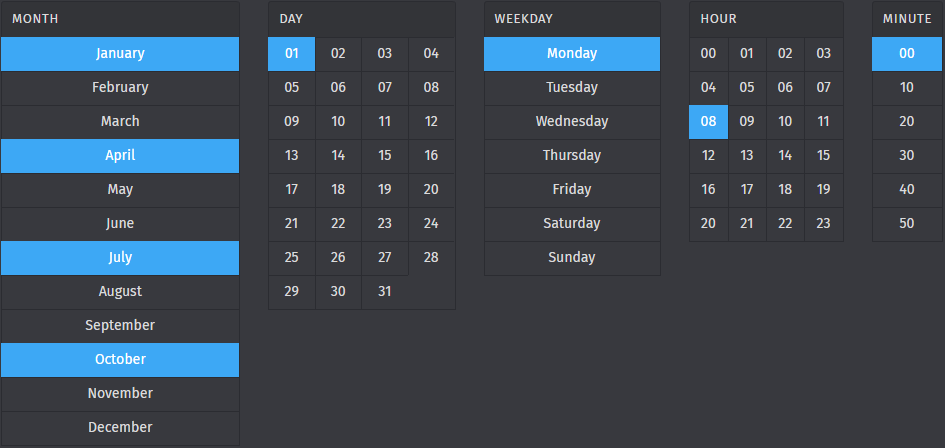The height and width of the screenshot is (448, 945).
Task: Deselect January in the month list
Action: click(120, 54)
